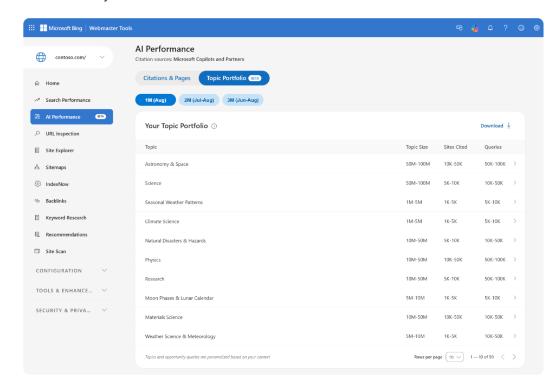Click the download arrow icon
The height and width of the screenshot is (392, 555).
click(x=508, y=126)
